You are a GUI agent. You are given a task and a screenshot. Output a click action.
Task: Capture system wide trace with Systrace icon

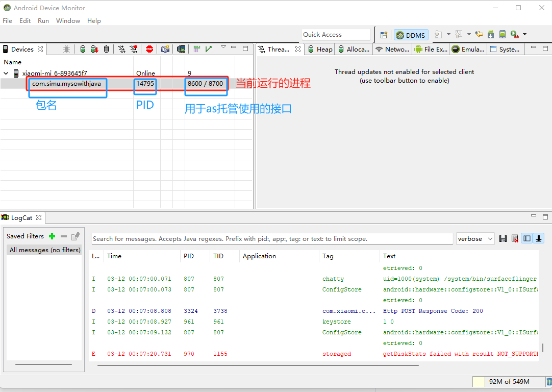tap(196, 50)
